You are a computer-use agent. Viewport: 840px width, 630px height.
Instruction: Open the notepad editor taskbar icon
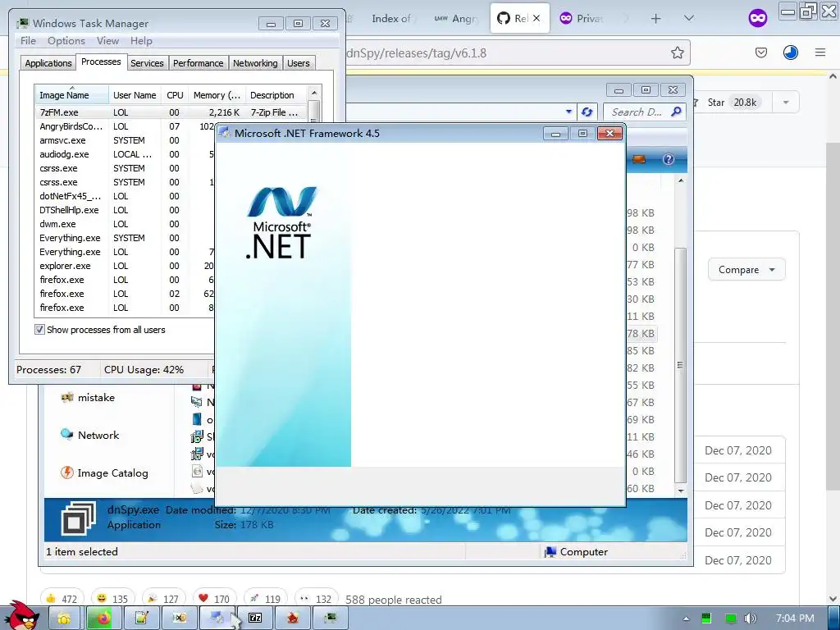141,619
